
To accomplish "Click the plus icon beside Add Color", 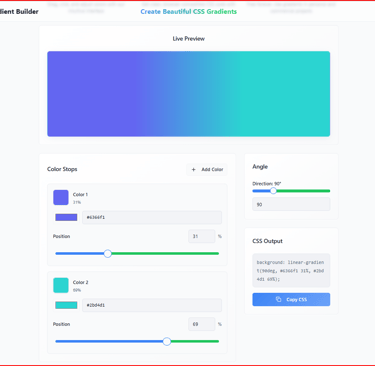I will pyautogui.click(x=194, y=169).
